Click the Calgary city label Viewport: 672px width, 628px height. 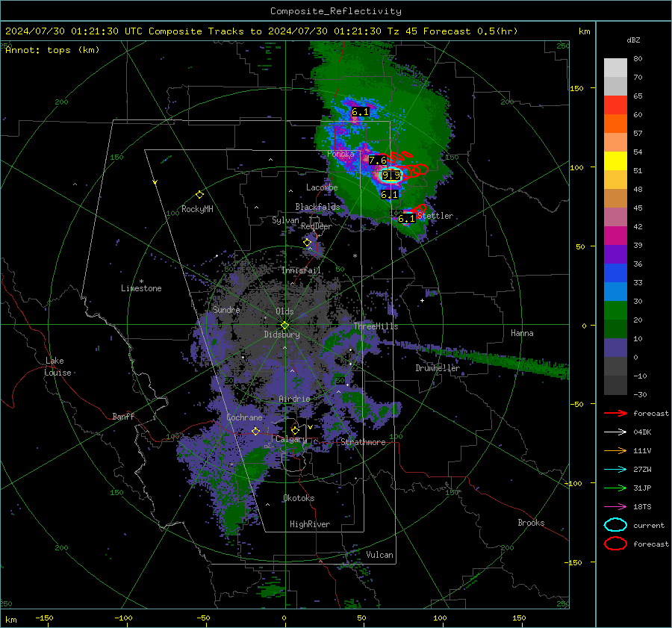291,439
